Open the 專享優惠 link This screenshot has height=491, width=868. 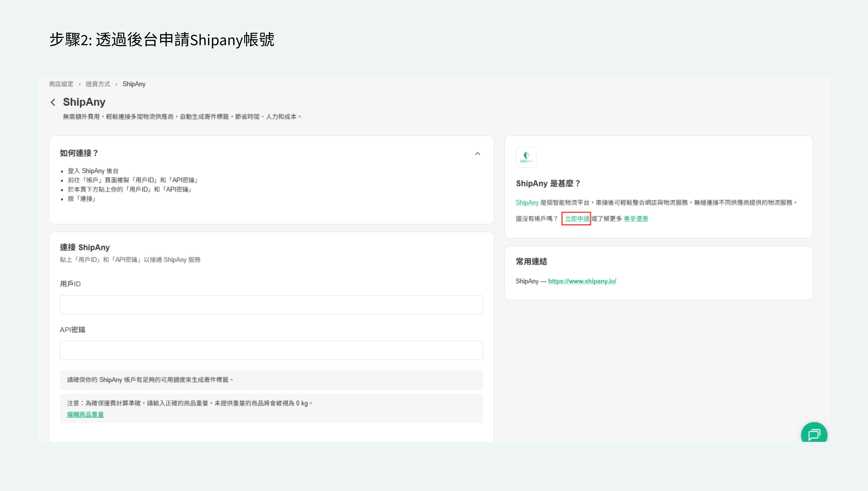[636, 218]
